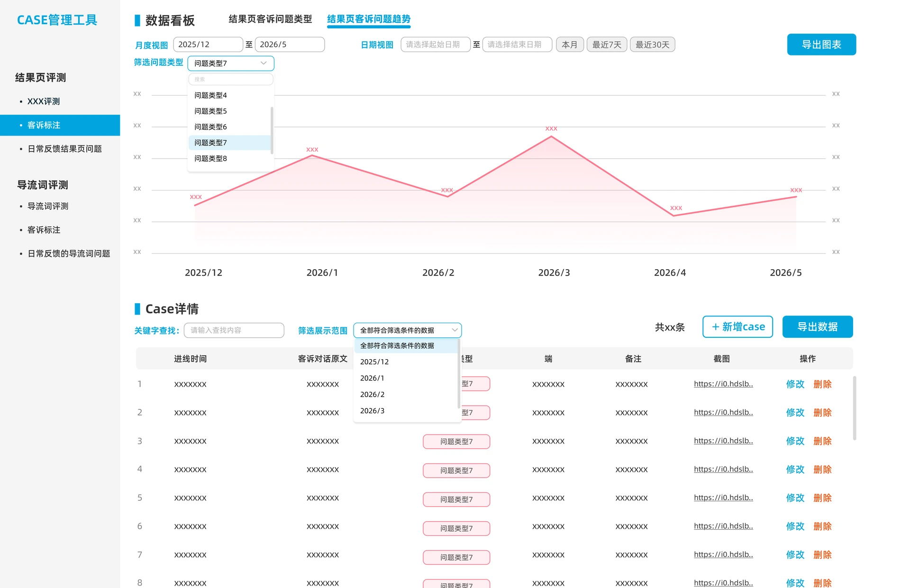The width and height of the screenshot is (910, 588).
Task: Click the month start field 2025/12
Action: click(208, 45)
